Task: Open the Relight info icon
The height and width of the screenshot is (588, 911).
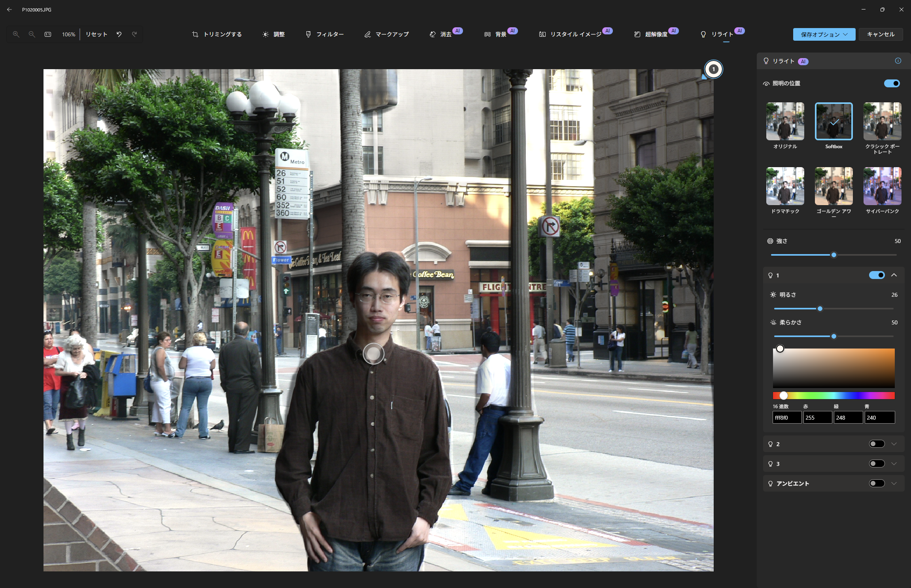Action: [x=898, y=61]
